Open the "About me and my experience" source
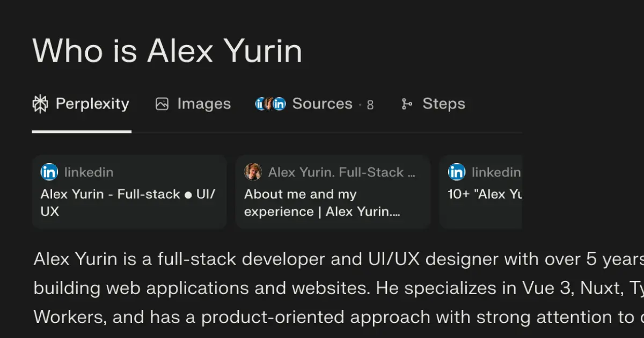Viewport: 644px width, 338px height. click(322, 202)
